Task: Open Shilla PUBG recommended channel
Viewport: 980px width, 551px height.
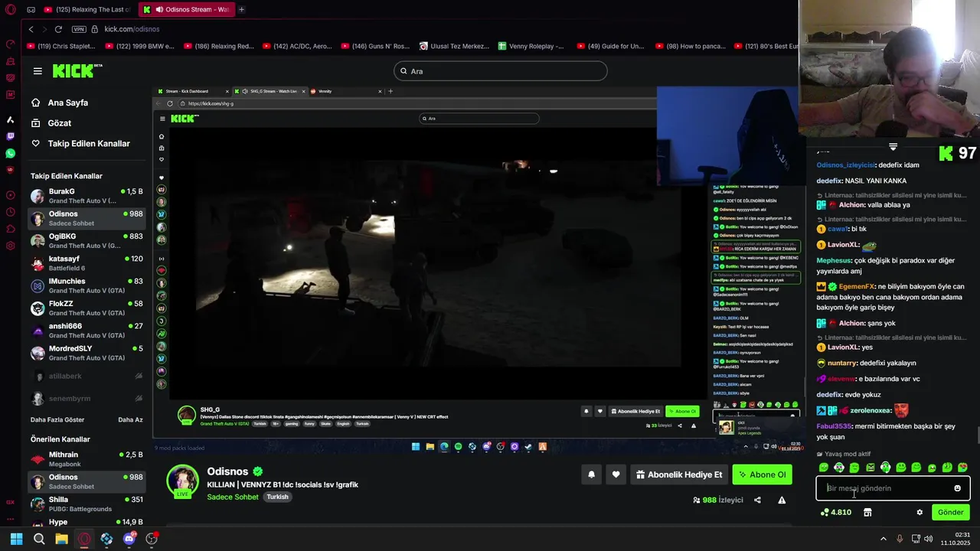Action: pos(87,504)
